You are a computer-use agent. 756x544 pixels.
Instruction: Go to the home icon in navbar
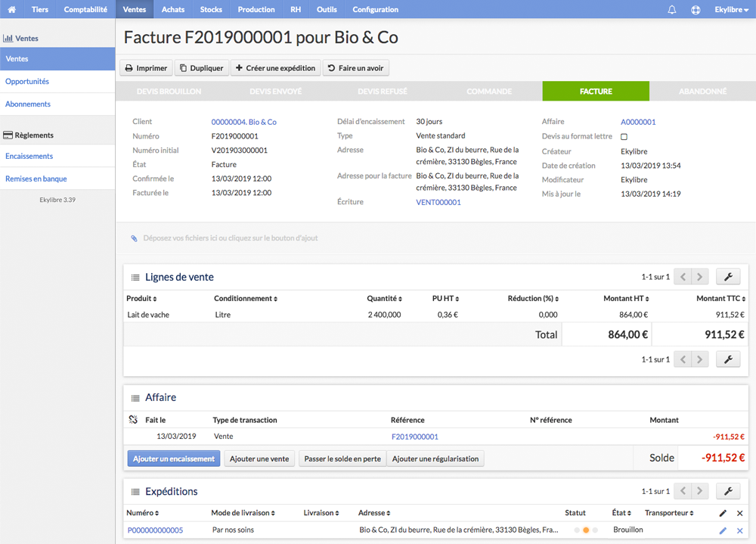coord(11,9)
